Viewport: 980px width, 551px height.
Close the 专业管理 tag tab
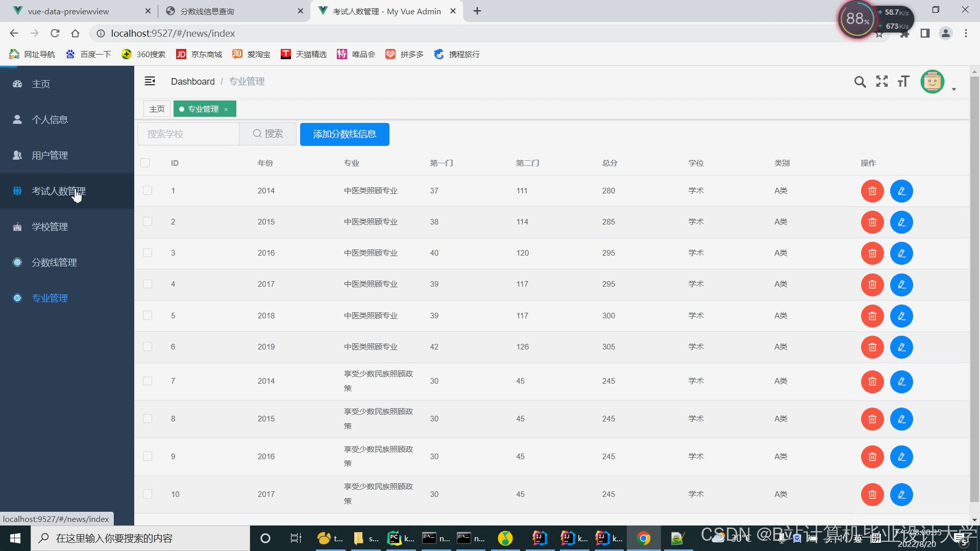point(226,109)
